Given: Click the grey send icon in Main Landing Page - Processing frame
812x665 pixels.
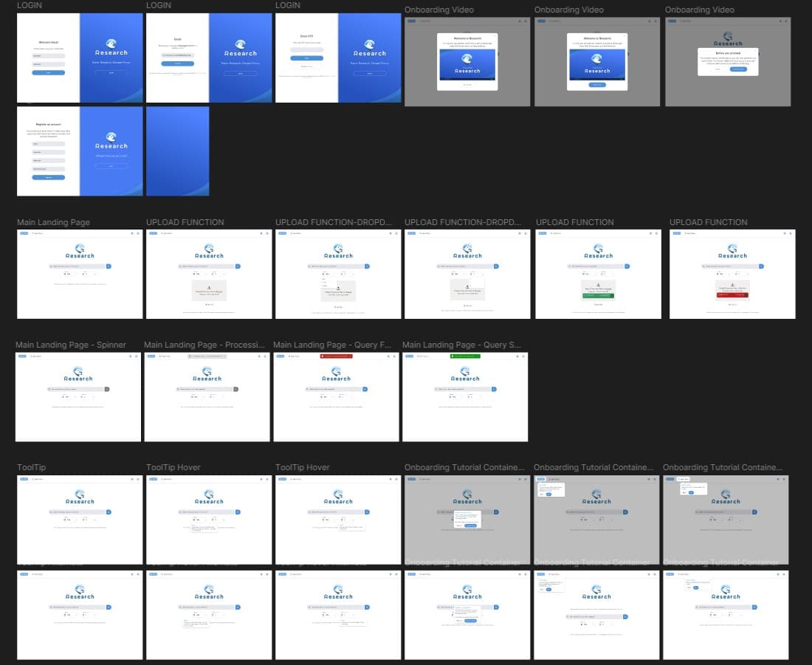Looking at the screenshot, I should click(x=236, y=389).
